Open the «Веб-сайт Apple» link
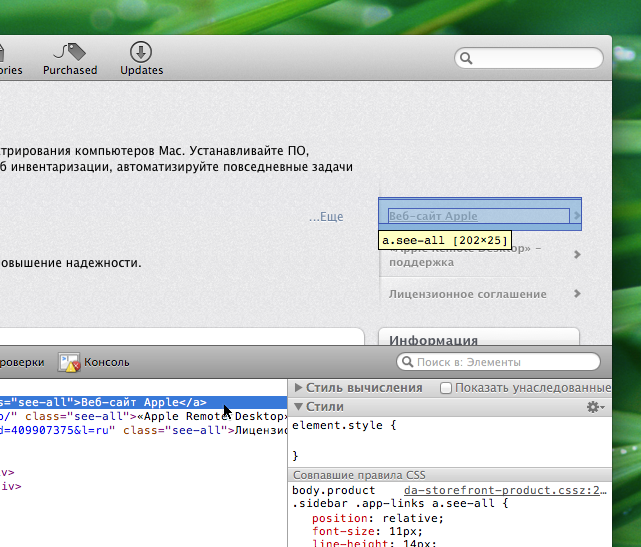 tap(433, 216)
